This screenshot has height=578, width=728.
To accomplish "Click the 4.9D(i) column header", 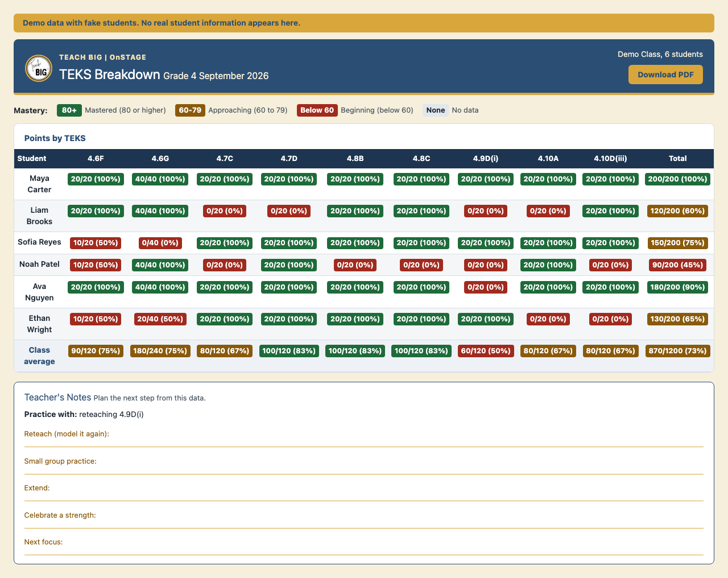I will pos(486,159).
